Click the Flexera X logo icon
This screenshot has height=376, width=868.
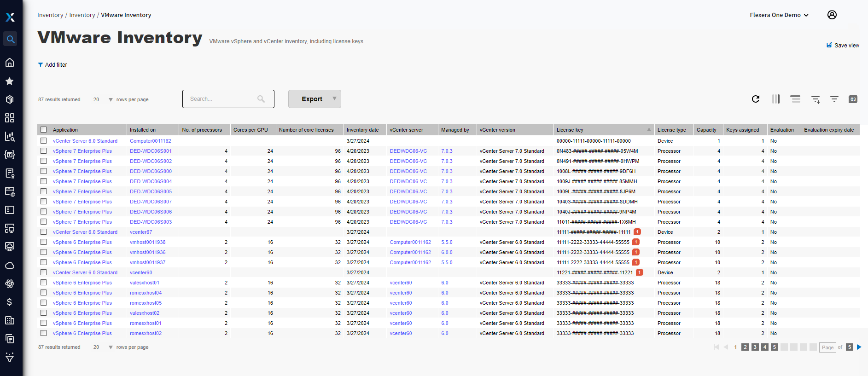[10, 17]
